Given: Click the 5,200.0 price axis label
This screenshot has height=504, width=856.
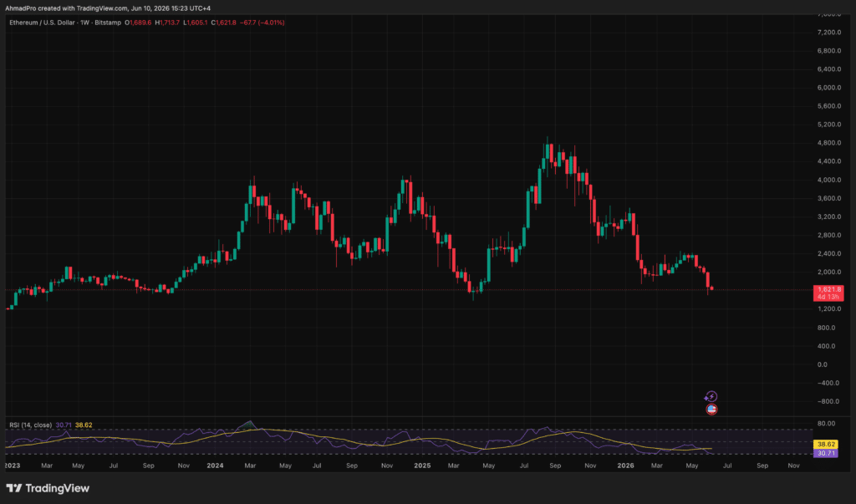Looking at the screenshot, I should 828,125.
